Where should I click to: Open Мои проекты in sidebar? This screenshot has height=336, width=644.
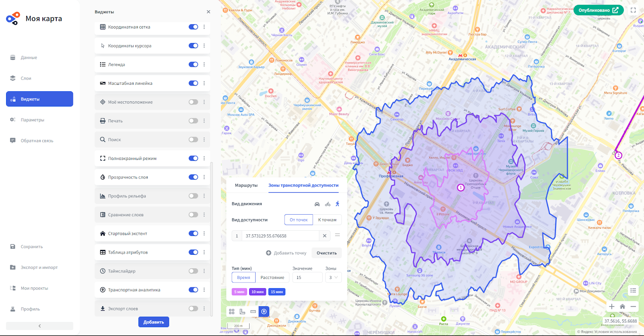(39, 288)
